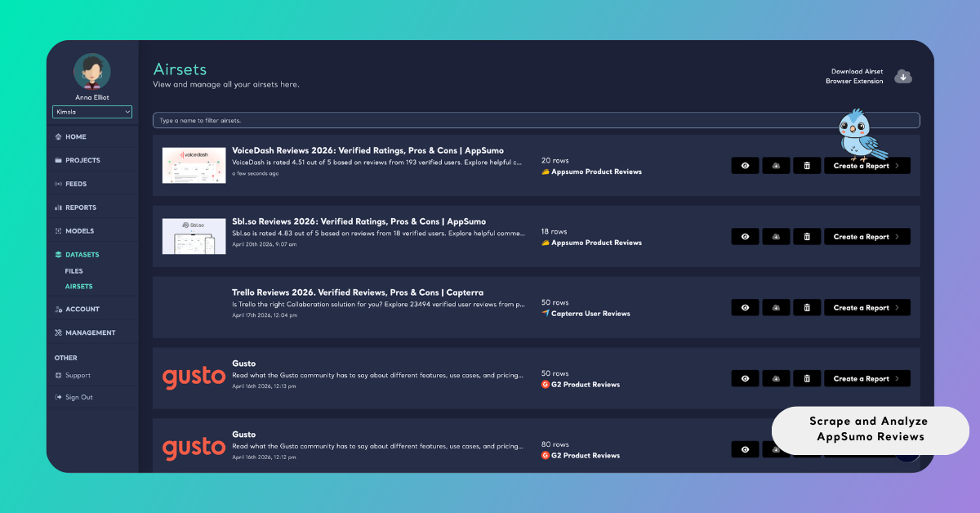Viewport: 980px width, 513px height.
Task: Delete the Sbl.so airset
Action: tap(807, 237)
